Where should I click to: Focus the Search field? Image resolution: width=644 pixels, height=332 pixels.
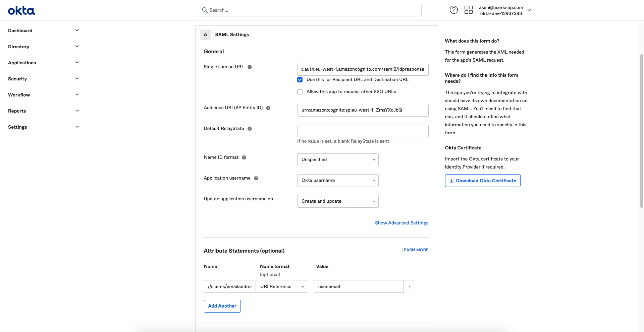[x=310, y=10]
